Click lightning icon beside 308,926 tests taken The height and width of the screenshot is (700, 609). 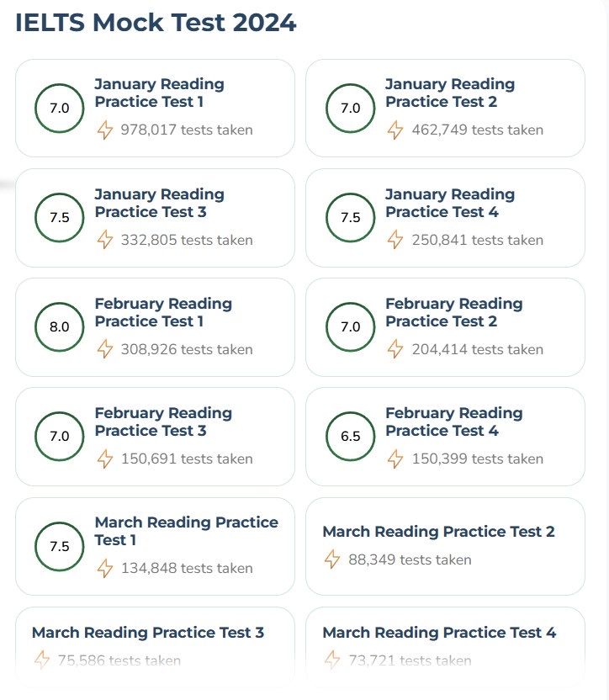pos(105,349)
